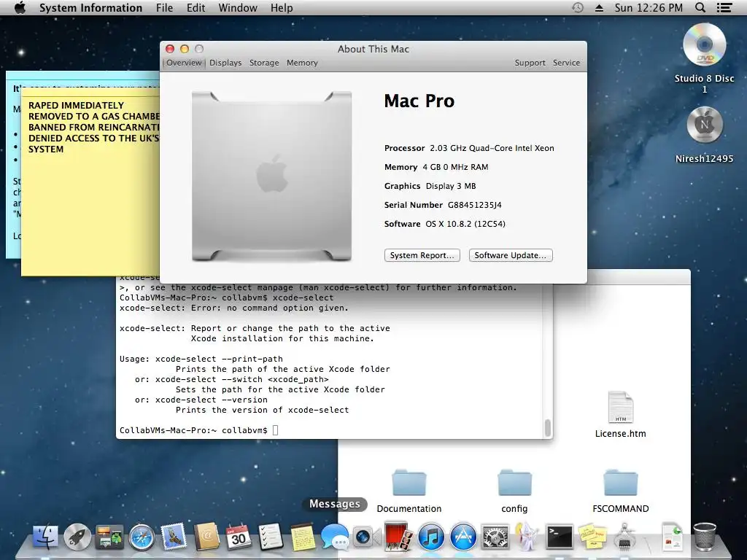
Task: Open the Edit menu
Action: pyautogui.click(x=196, y=8)
